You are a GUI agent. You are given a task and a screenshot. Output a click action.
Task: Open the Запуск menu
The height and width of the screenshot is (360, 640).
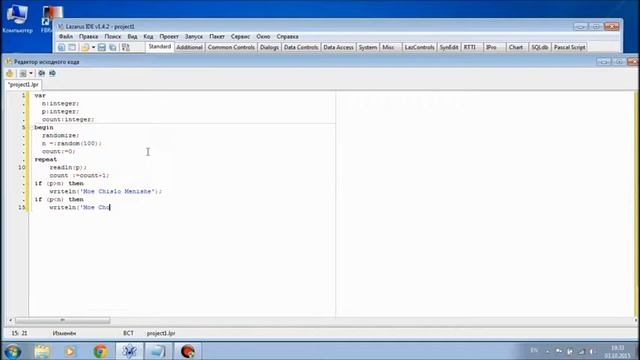click(x=193, y=37)
